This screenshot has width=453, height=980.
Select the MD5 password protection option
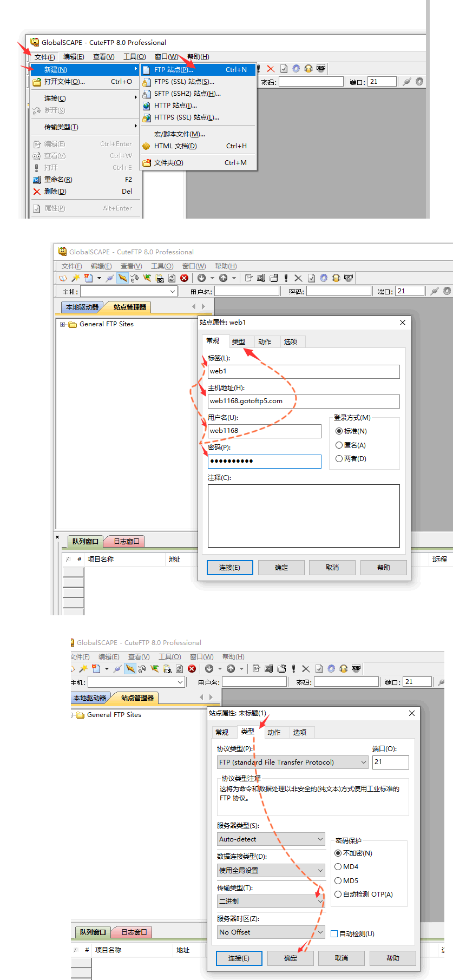pyautogui.click(x=338, y=880)
